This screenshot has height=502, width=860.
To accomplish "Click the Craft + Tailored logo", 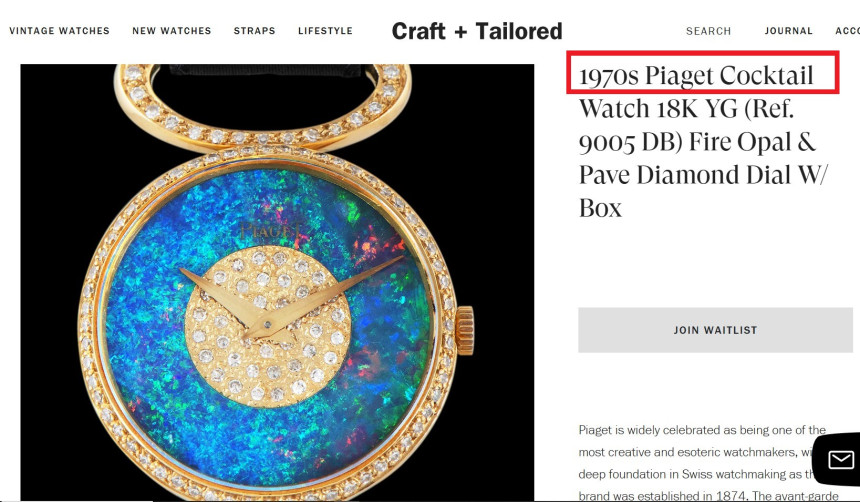I will pos(477,31).
